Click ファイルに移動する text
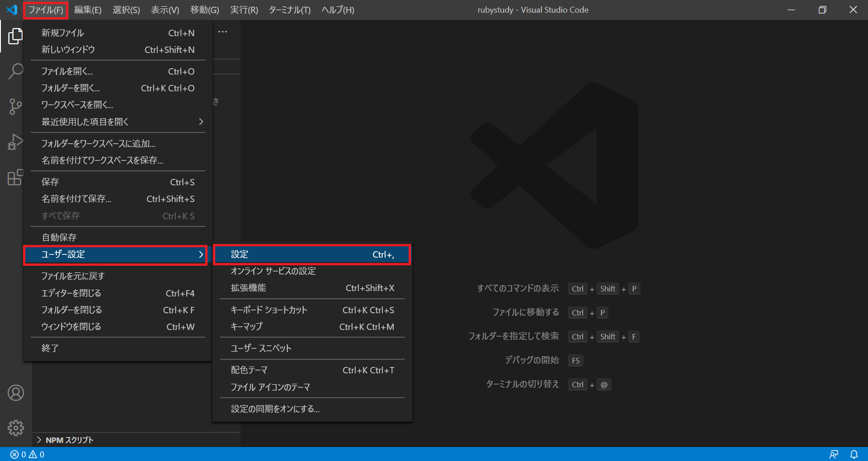868x461 pixels. pos(526,312)
